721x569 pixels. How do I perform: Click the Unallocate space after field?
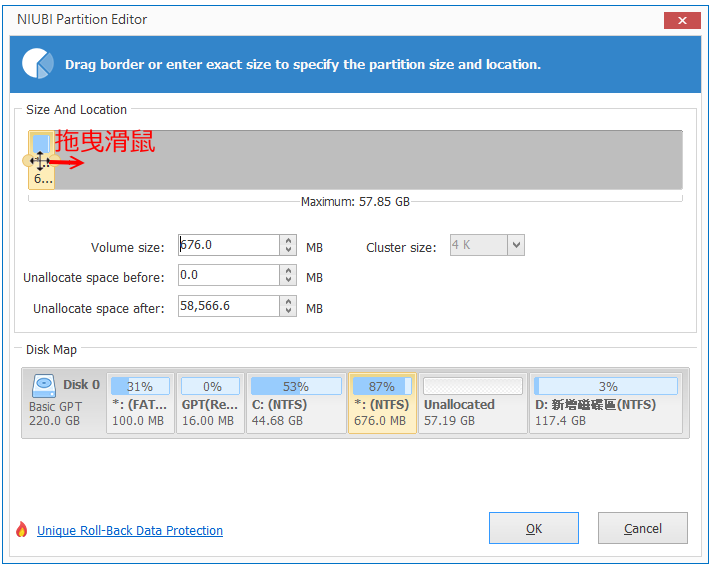click(x=229, y=306)
